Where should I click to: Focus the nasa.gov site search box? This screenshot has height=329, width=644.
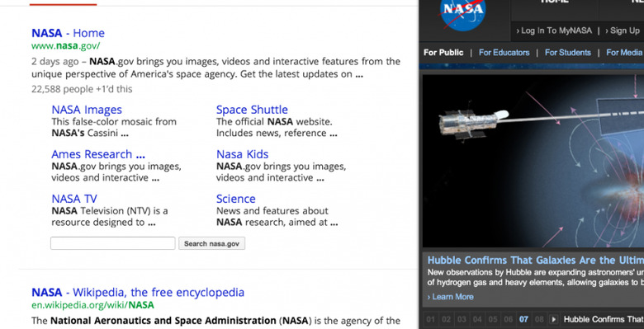pyautogui.click(x=113, y=243)
